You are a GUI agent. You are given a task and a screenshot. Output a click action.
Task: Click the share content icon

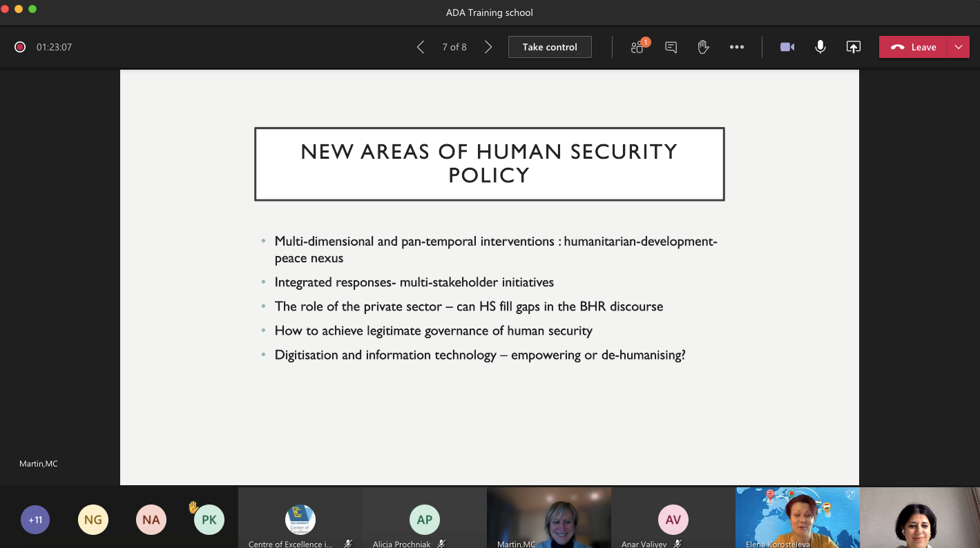[x=854, y=47]
